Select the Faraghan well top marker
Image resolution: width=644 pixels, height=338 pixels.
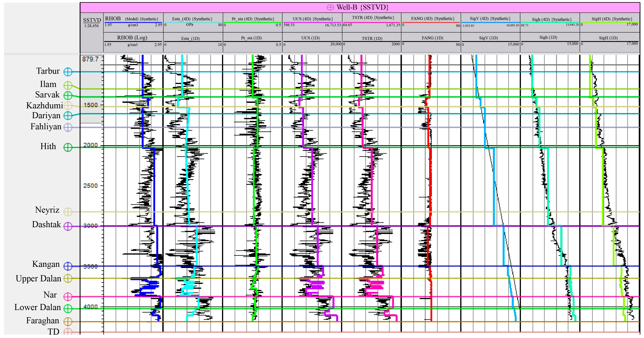(68, 321)
